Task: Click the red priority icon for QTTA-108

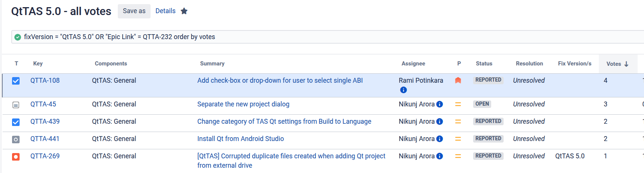Action: pyautogui.click(x=458, y=80)
